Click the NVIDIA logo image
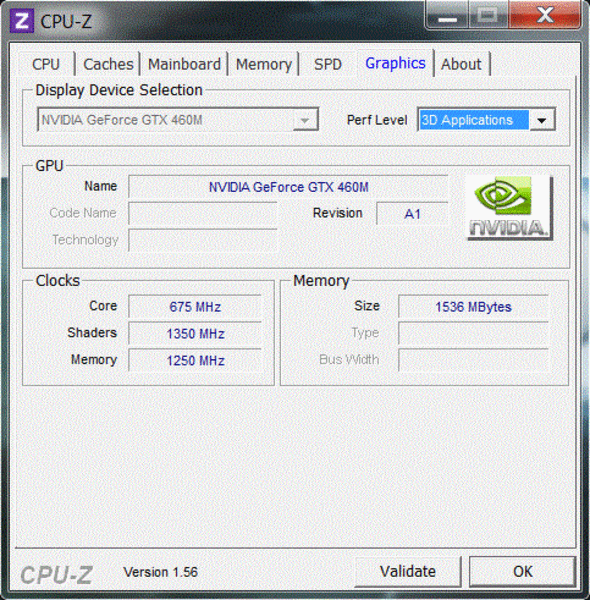The image size is (590, 600). tap(510, 208)
